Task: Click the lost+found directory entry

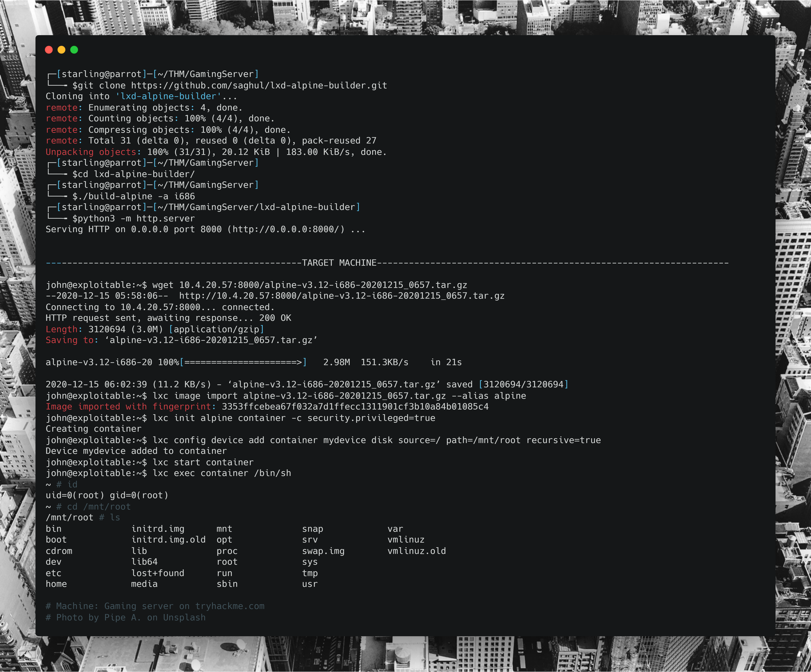Action: (x=158, y=573)
